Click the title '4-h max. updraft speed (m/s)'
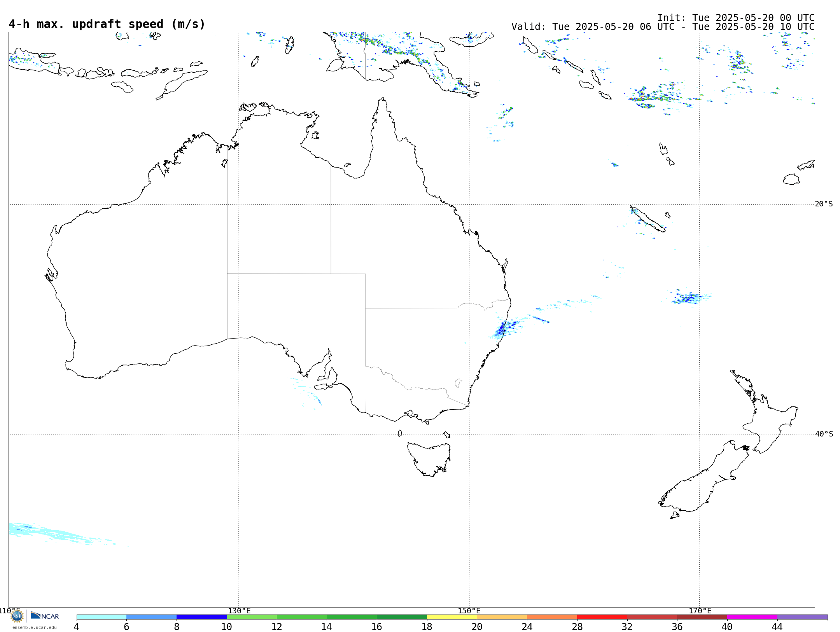840x632 pixels. (x=107, y=24)
